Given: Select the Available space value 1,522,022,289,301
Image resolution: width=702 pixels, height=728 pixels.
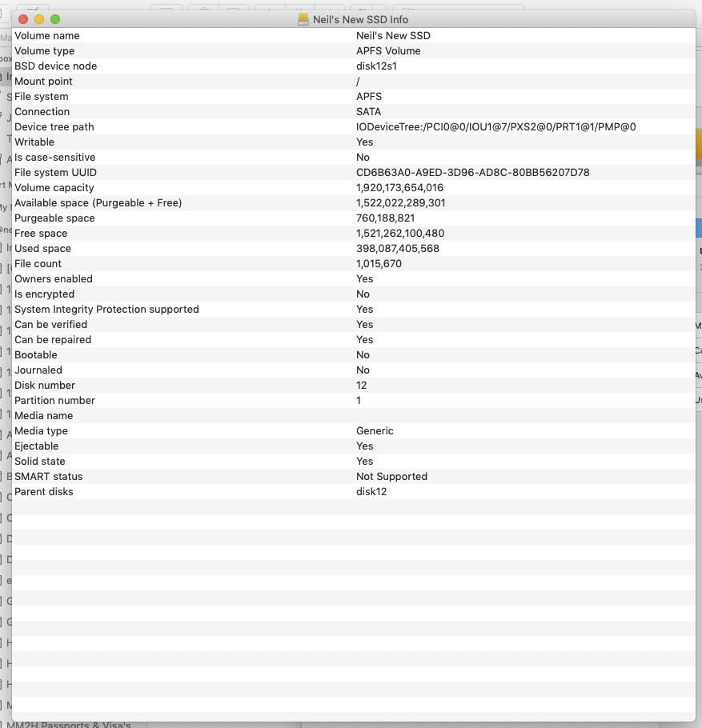Looking at the screenshot, I should coord(400,203).
